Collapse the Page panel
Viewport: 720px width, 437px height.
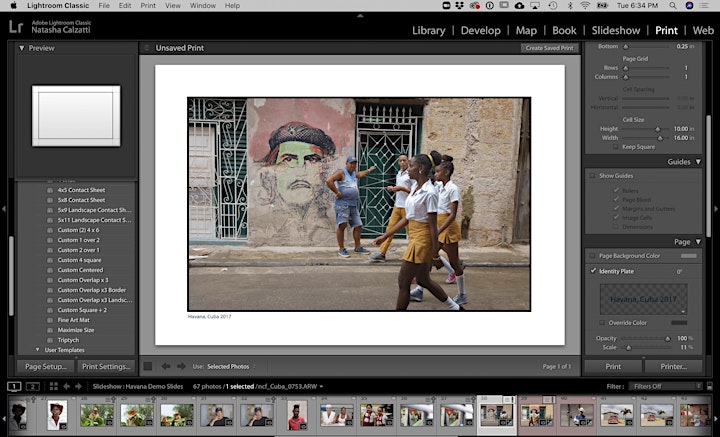coord(698,242)
